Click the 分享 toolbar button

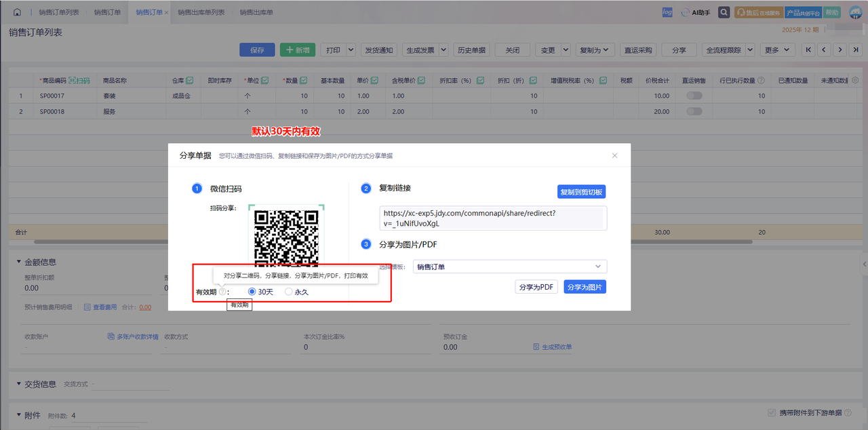click(x=679, y=50)
